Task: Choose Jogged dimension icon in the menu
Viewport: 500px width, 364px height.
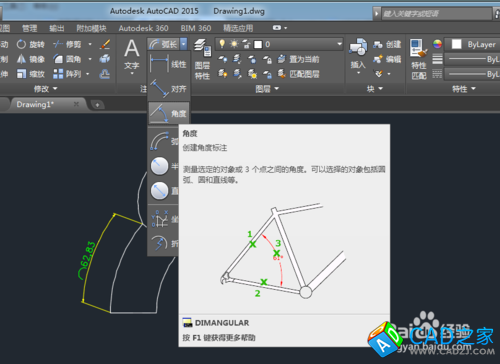Action: 159,243
